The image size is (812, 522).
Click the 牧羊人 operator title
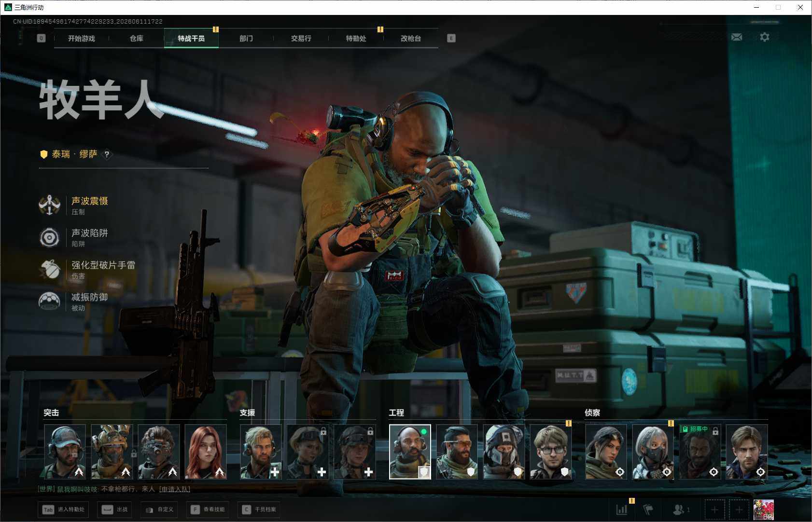(x=101, y=100)
